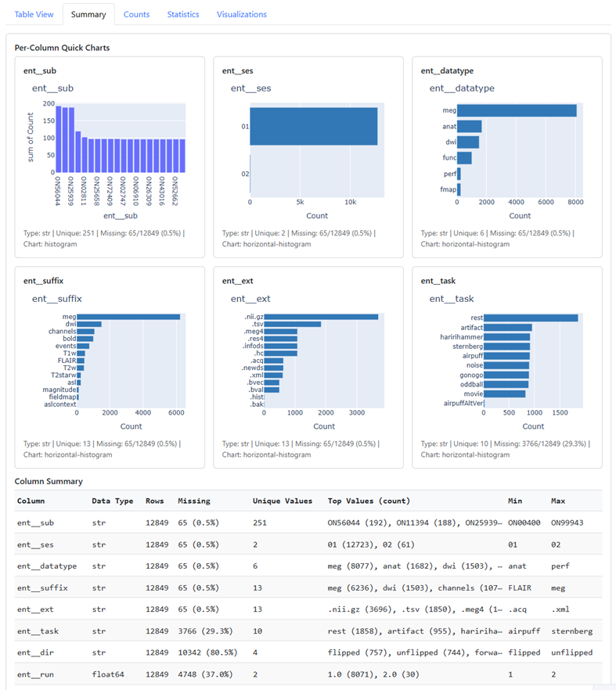The width and height of the screenshot is (616, 690).
Task: Click the movie bar in ent__task chart
Action: pyautogui.click(x=504, y=394)
